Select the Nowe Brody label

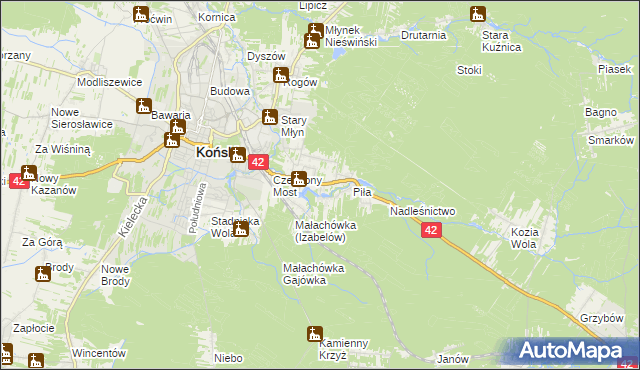click(x=116, y=275)
